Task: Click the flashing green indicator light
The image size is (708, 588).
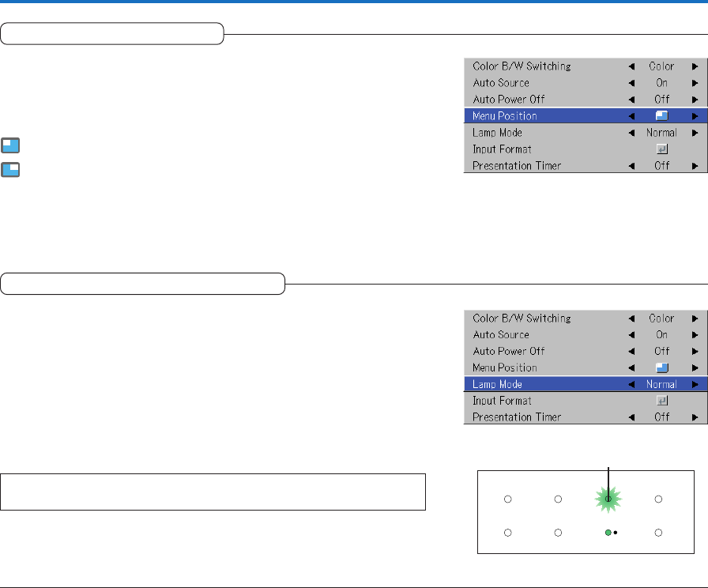Action: pos(608,499)
